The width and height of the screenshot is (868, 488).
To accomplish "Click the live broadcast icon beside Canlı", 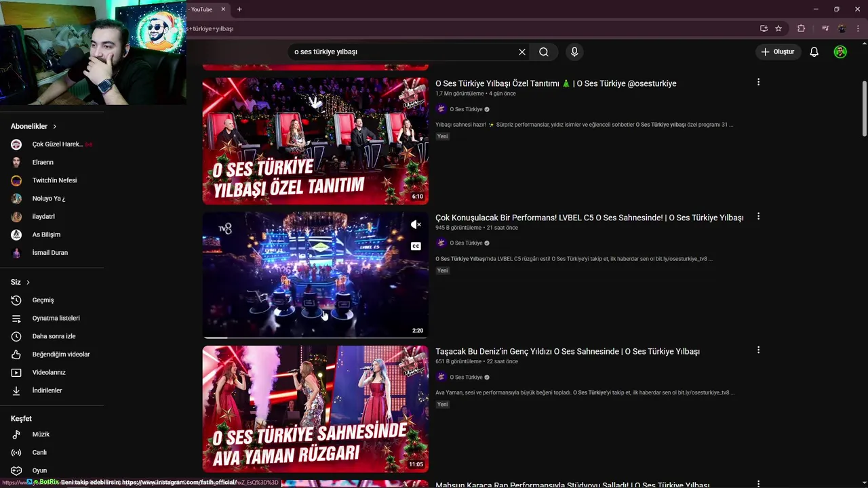I will 17,453.
